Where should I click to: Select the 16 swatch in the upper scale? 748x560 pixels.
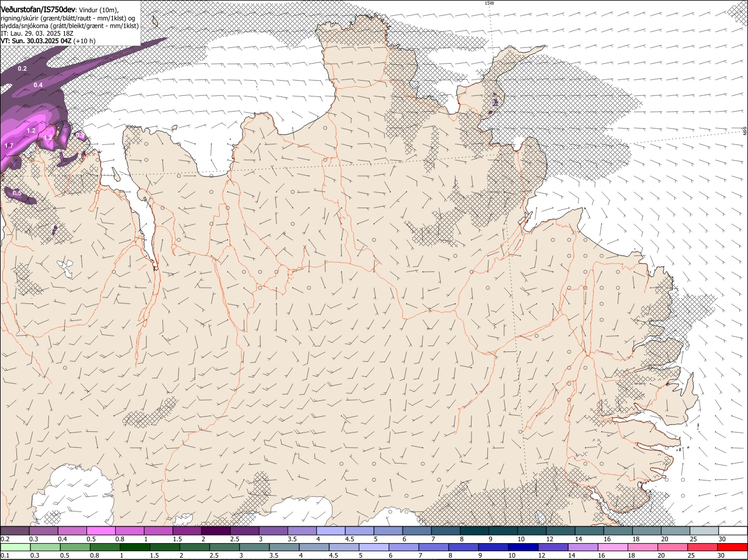(618, 531)
